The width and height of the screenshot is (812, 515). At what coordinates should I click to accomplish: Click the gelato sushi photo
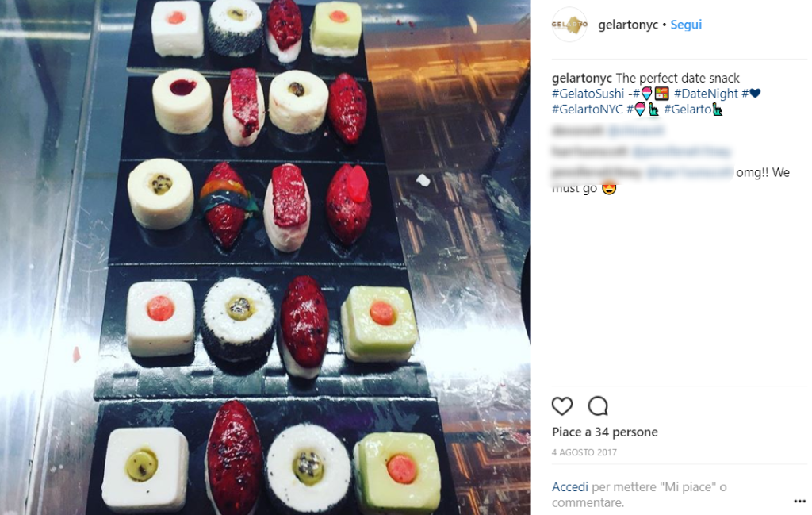click(265, 257)
